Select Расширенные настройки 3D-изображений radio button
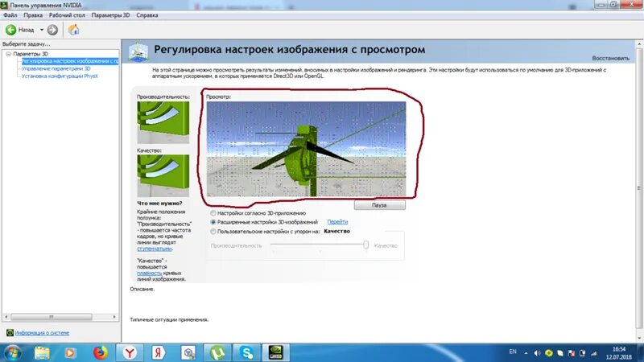Screen dimensions: 644x362 [213, 222]
